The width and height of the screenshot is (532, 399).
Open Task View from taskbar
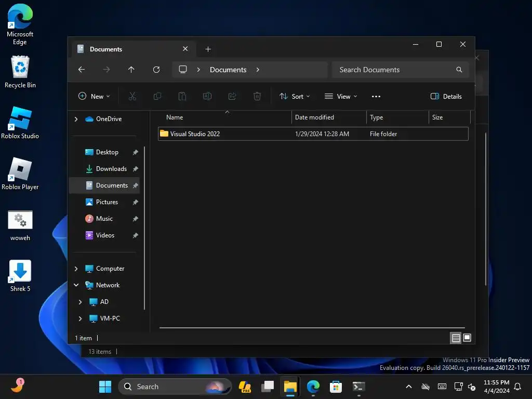(x=268, y=387)
